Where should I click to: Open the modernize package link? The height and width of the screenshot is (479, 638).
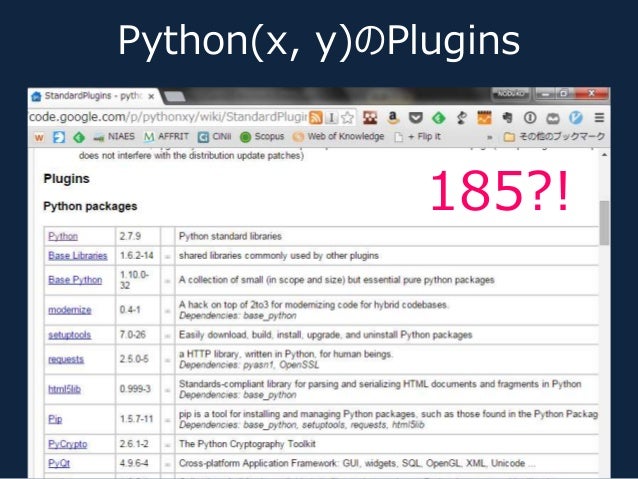point(70,310)
